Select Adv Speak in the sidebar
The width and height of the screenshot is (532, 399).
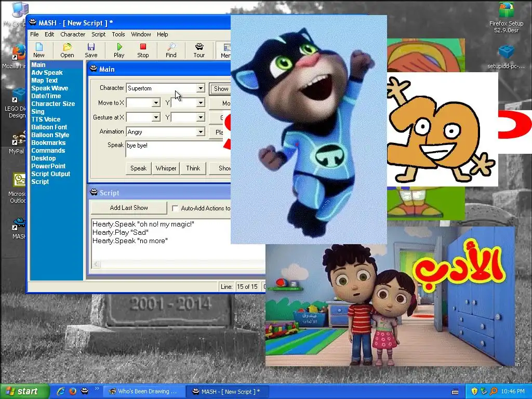47,73
